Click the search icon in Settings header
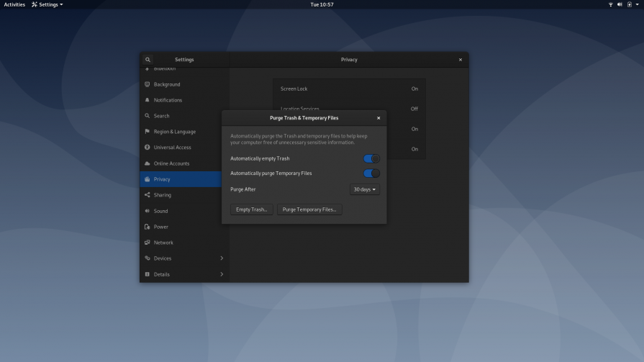 tap(148, 60)
